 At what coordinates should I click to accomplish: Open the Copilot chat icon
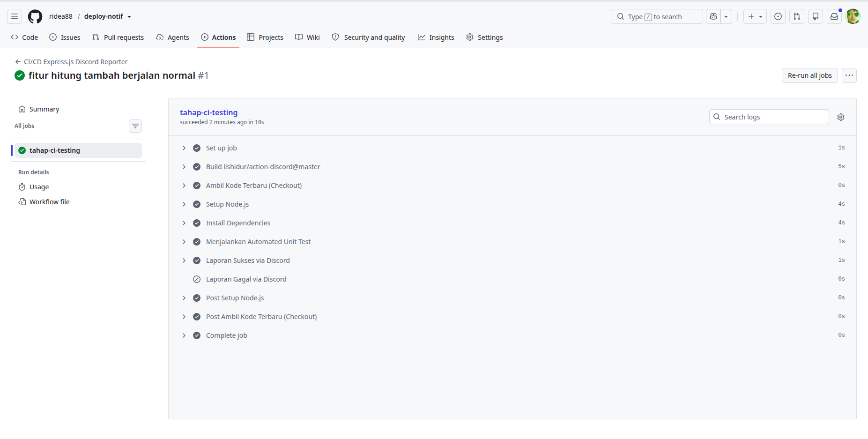coord(713,16)
